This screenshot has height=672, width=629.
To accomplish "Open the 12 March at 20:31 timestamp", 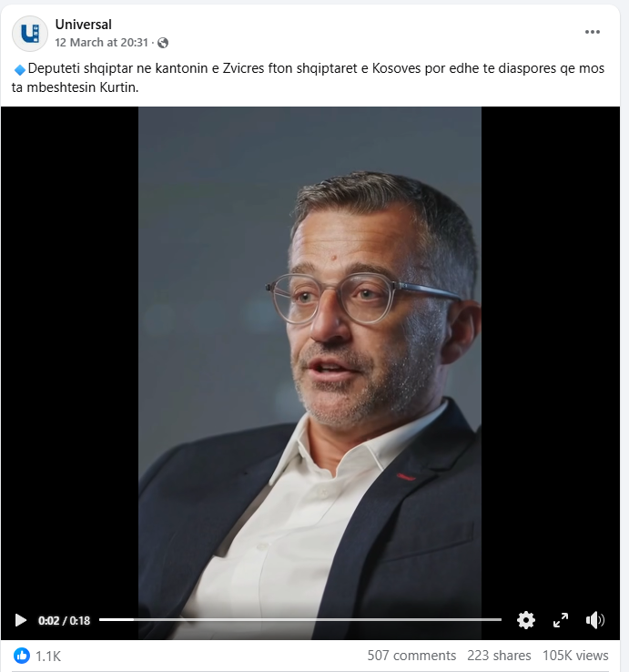I will click(x=102, y=43).
